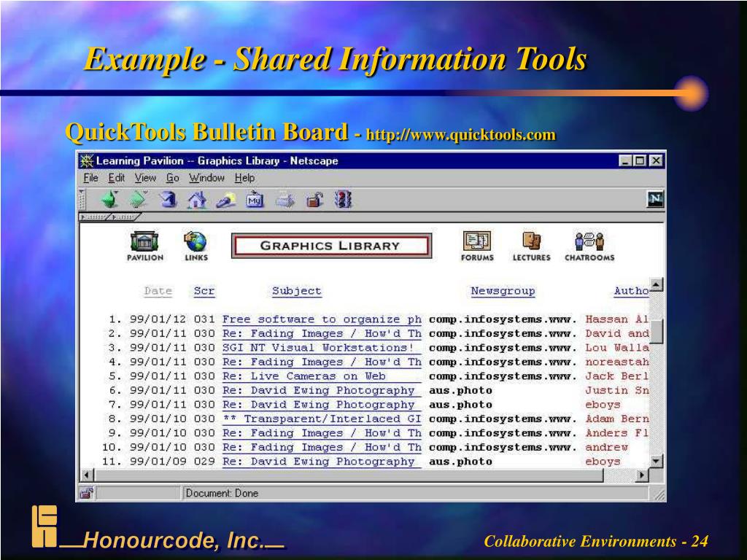747x560 pixels.
Task: Click the horizontal scrollbar right arrow
Action: coord(642,475)
